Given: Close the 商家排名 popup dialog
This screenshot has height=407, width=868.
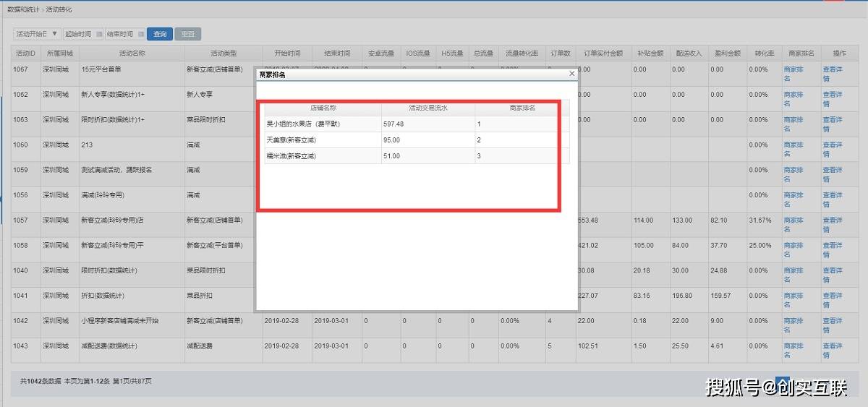Looking at the screenshot, I should (571, 74).
